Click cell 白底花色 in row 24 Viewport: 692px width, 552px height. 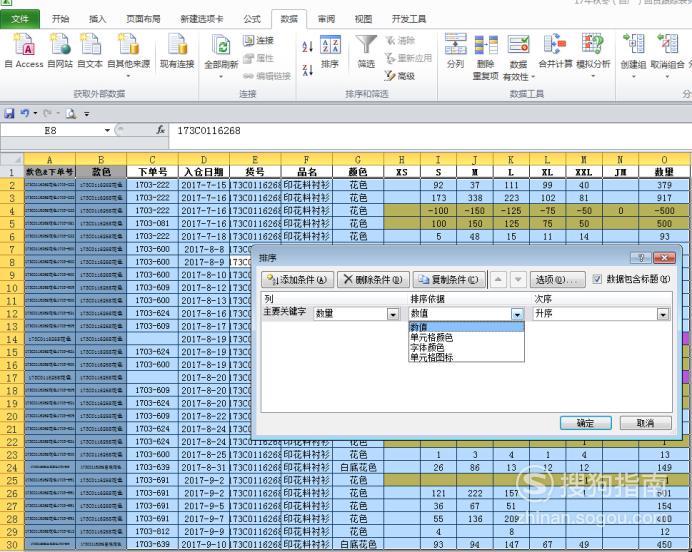(358, 467)
